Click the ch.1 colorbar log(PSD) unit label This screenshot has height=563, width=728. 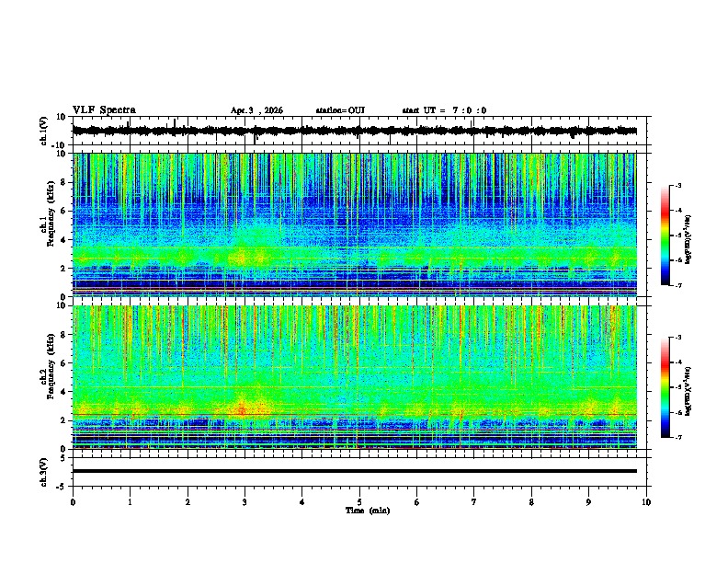688,239
